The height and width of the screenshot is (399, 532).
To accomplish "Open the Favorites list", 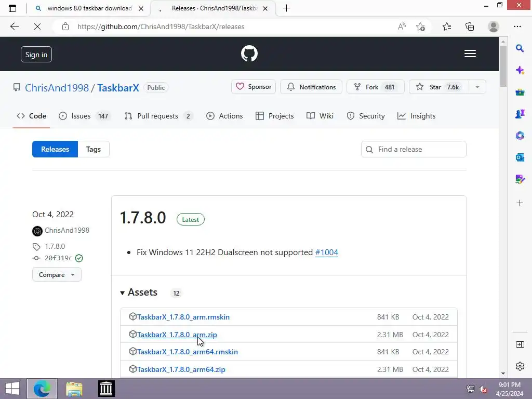I will pos(447,26).
